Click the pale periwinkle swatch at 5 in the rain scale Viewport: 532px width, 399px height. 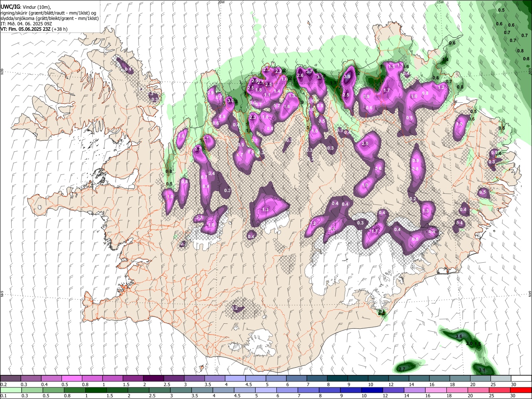click(x=266, y=390)
